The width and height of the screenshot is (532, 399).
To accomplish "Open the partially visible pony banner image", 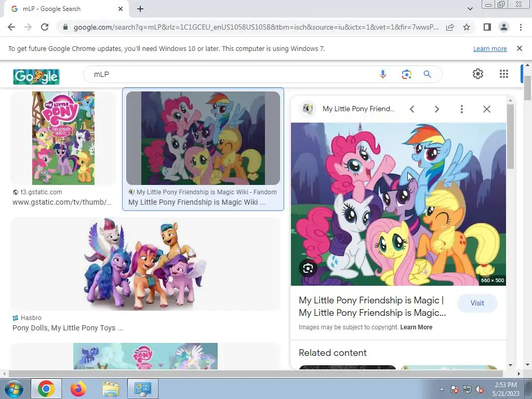I will coord(145,356).
